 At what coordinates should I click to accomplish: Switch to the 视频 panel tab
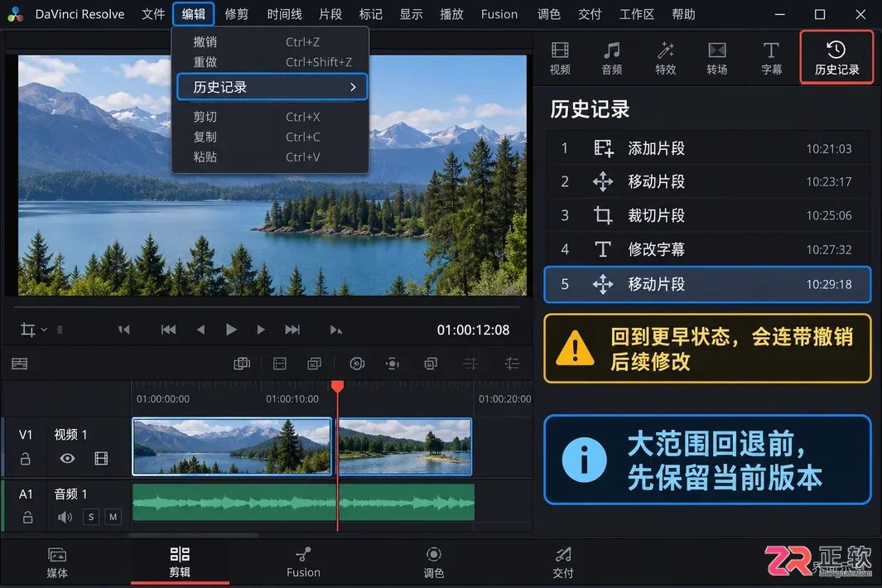[x=560, y=58]
